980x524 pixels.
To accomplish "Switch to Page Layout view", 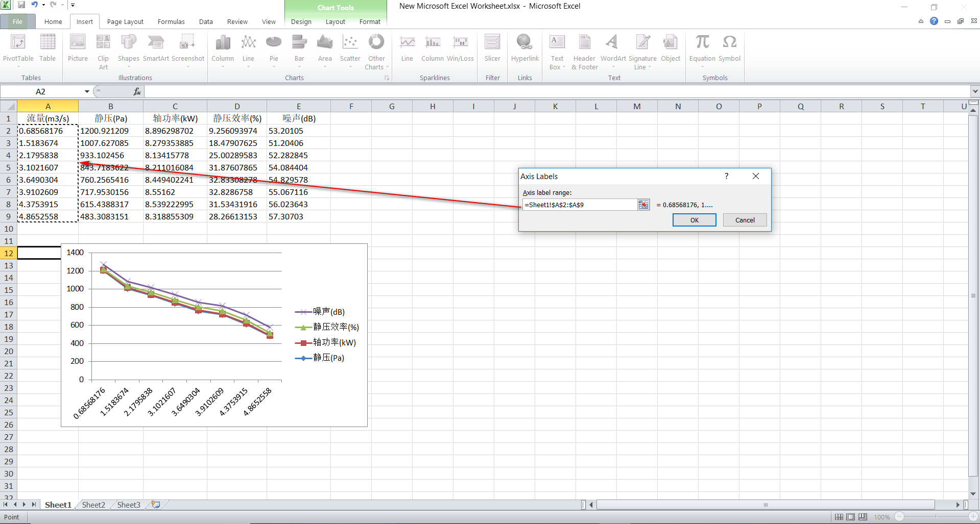I will 851,516.
